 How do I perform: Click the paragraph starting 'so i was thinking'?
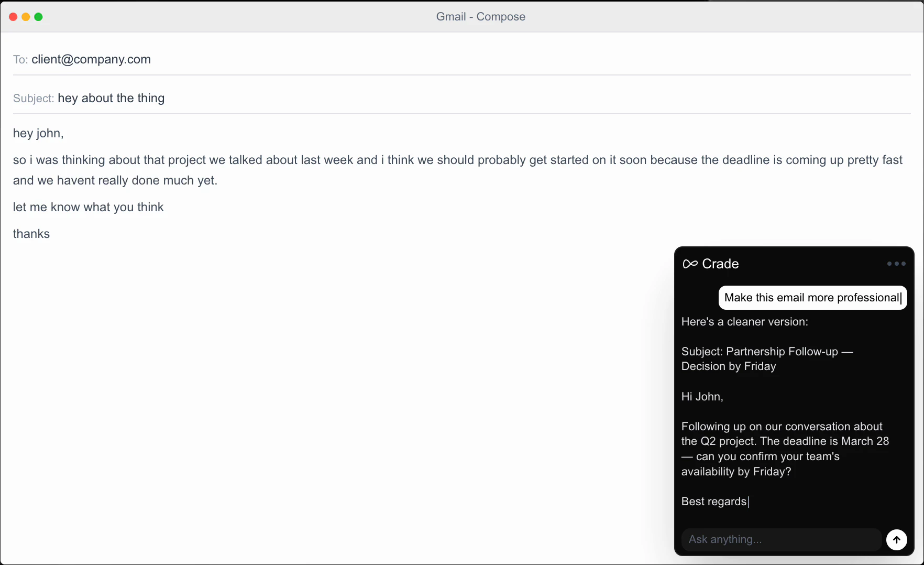tap(457, 170)
